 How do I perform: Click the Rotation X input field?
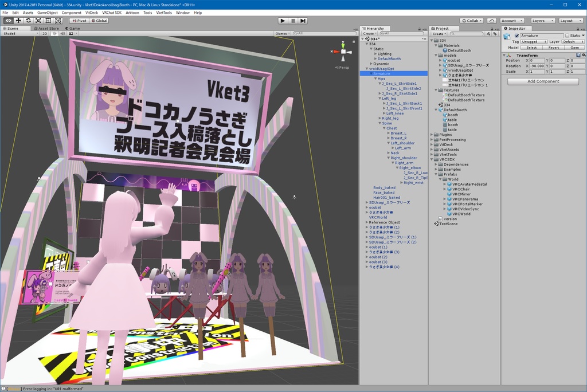(537, 66)
